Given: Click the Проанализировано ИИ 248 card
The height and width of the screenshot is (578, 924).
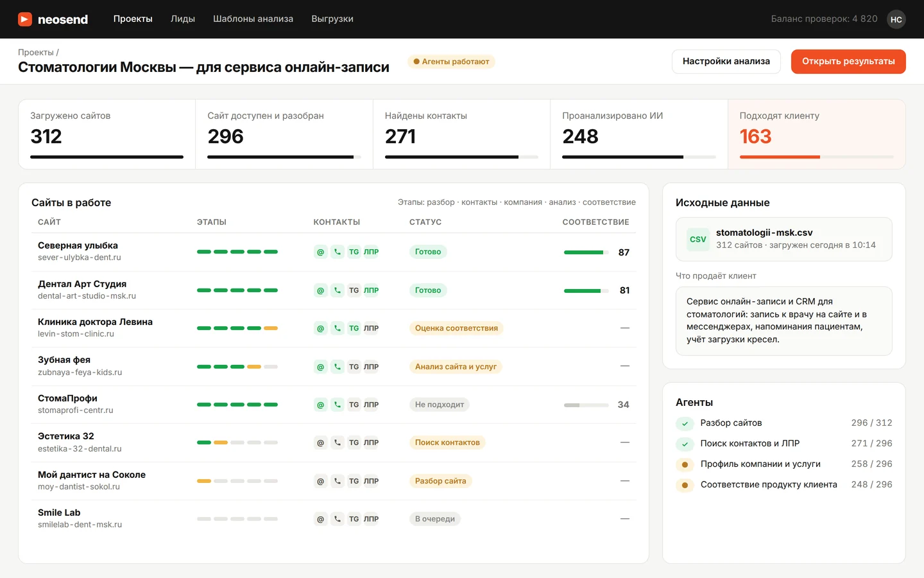Looking at the screenshot, I should tap(639, 134).
